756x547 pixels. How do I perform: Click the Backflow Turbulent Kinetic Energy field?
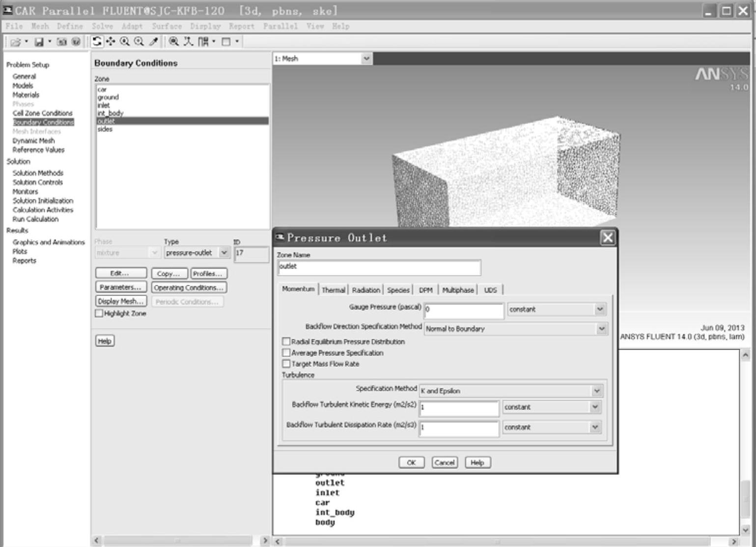coord(459,408)
